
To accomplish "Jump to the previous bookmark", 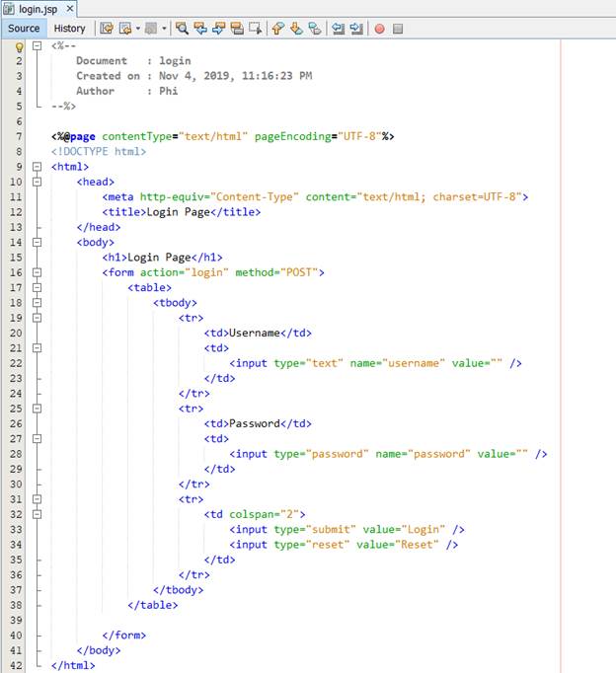I will (278, 29).
